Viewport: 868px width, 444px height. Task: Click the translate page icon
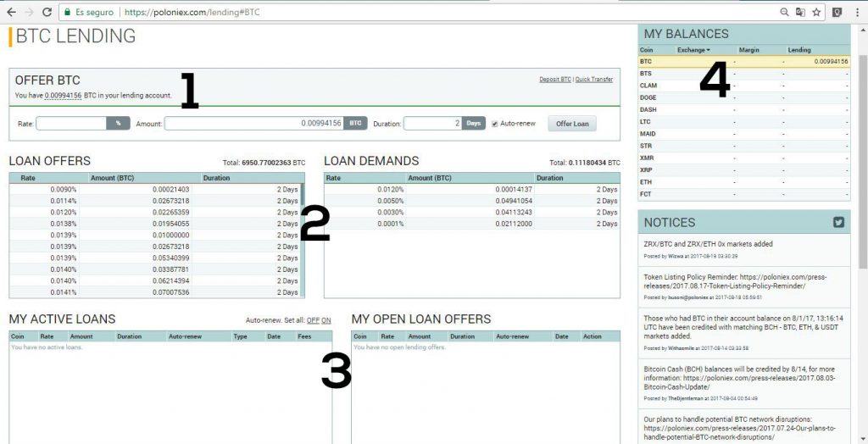(x=800, y=12)
